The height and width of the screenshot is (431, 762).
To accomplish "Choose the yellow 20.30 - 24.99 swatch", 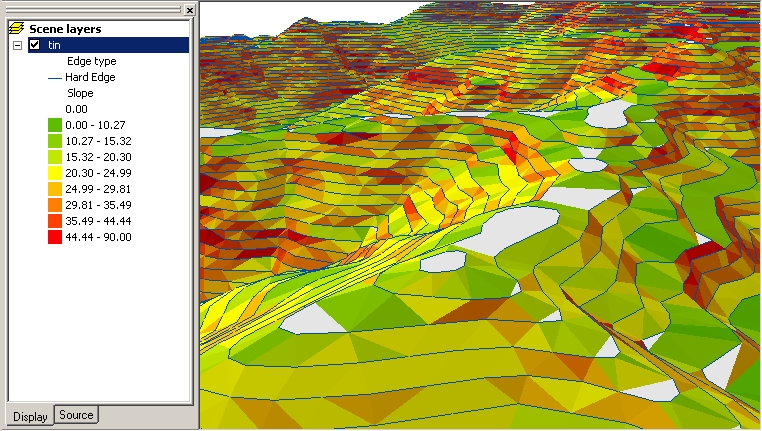I will click(55, 173).
